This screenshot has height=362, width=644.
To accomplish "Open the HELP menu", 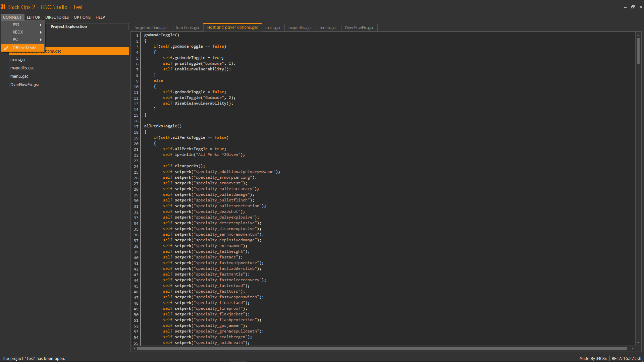I will pyautogui.click(x=100, y=17).
